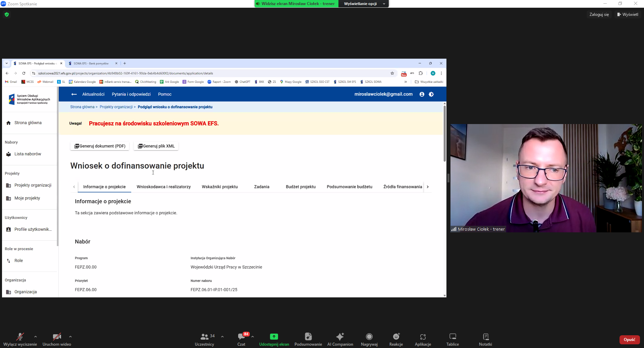The image size is (644, 348).
Task: Select the Budżet projektu tab
Action: pyautogui.click(x=301, y=187)
